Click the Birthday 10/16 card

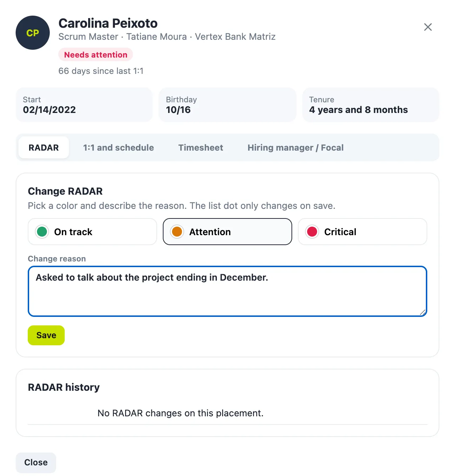(227, 105)
